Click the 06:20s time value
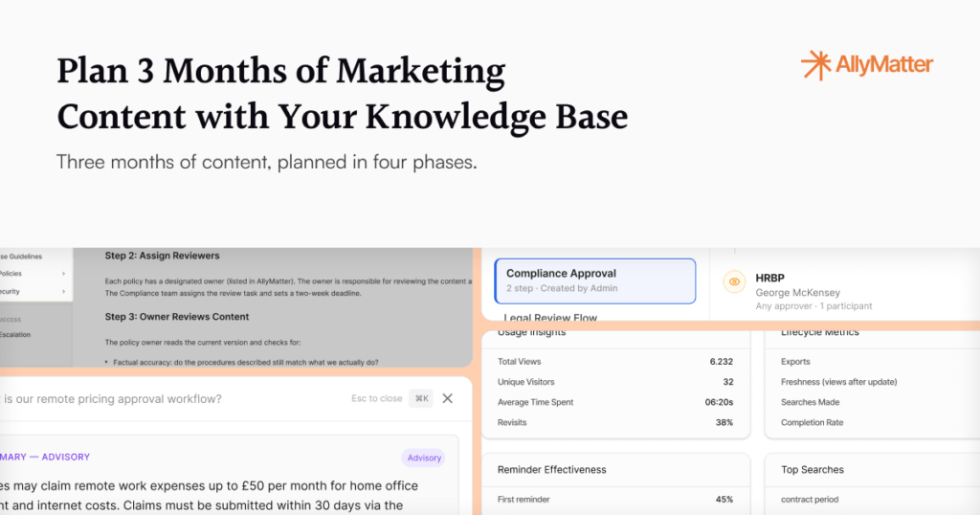Image resolution: width=980 pixels, height=515 pixels. [719, 402]
